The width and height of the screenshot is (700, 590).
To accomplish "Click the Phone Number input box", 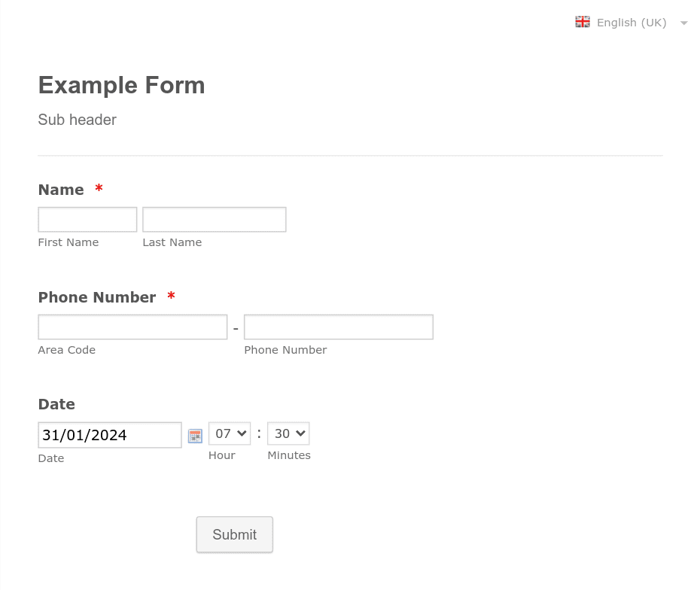I will click(x=338, y=327).
